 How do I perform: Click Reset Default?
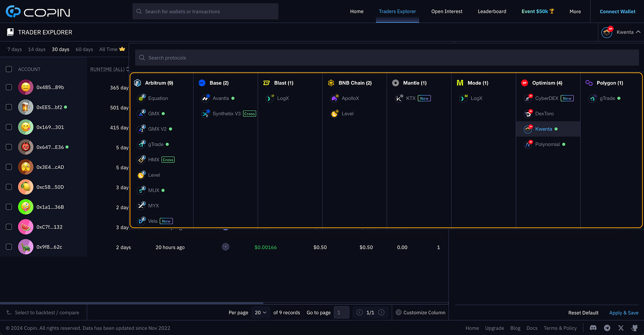tap(583, 312)
